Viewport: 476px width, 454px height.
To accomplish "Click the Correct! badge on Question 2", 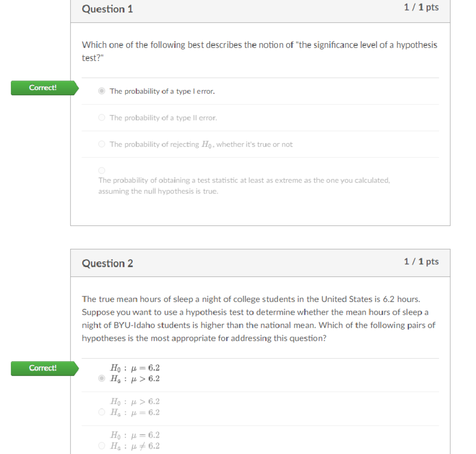I will (42, 368).
